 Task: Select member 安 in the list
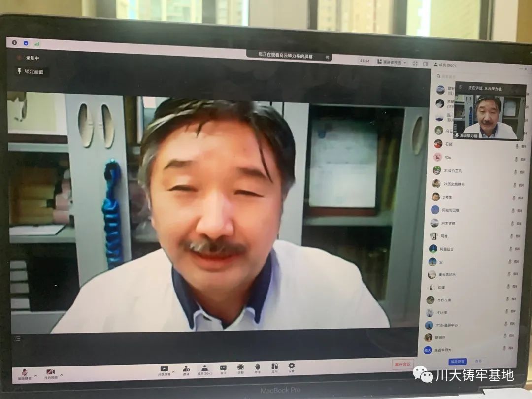[474, 262]
